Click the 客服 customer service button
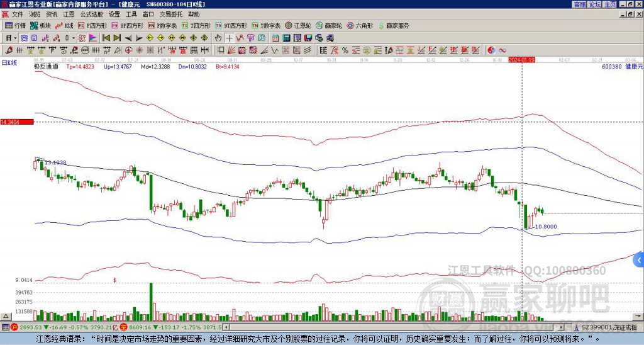Screen dimensions: 644x345 click(x=579, y=4)
